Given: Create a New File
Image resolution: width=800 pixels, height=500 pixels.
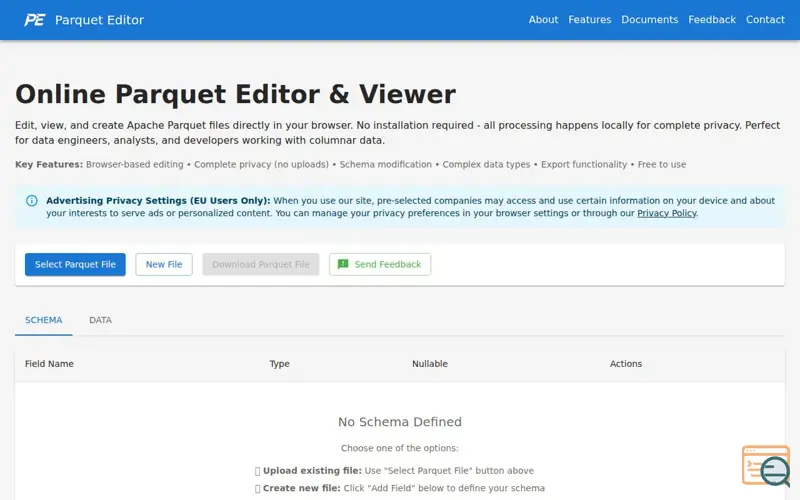Looking at the screenshot, I should [x=164, y=264].
